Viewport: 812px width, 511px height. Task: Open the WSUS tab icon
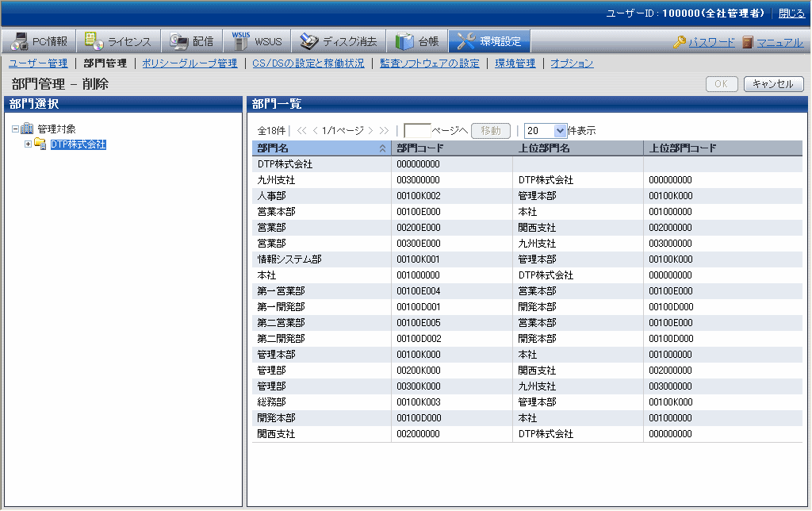[x=241, y=41]
